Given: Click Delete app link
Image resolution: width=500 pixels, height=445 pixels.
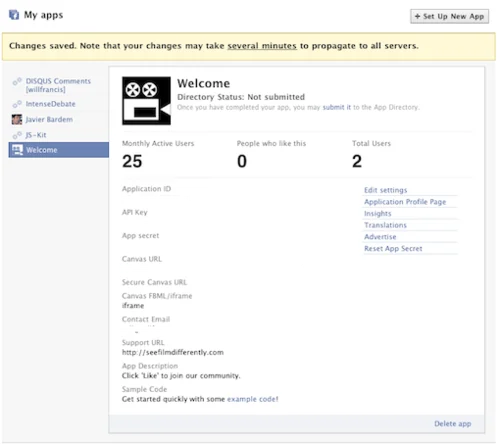Looking at the screenshot, I should pyautogui.click(x=453, y=424).
